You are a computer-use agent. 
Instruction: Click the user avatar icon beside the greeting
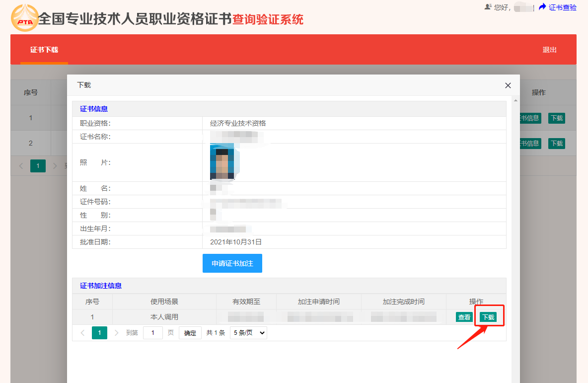coord(488,7)
